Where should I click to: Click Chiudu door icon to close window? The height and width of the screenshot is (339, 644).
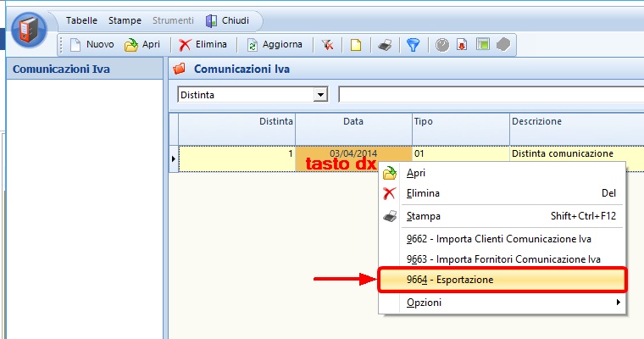click(x=211, y=20)
